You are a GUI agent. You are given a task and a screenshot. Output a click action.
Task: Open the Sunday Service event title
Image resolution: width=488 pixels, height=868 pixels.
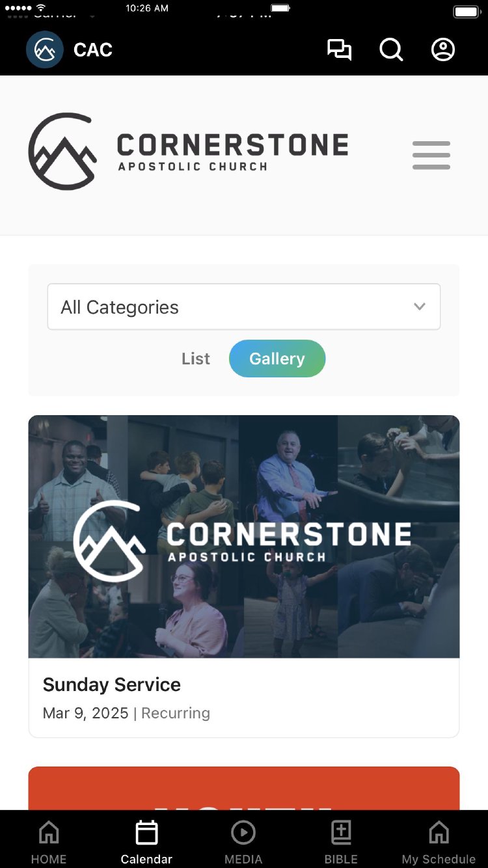point(112,685)
